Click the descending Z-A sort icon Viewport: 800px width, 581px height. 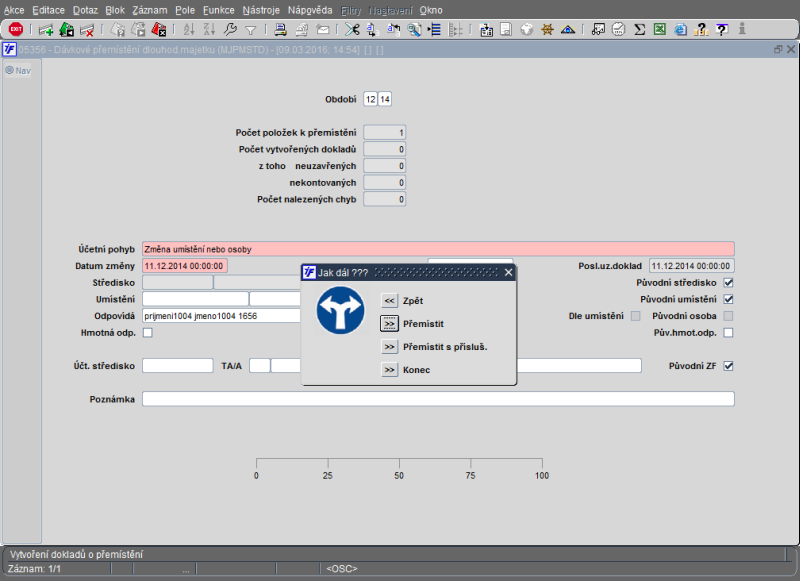pos(209,30)
